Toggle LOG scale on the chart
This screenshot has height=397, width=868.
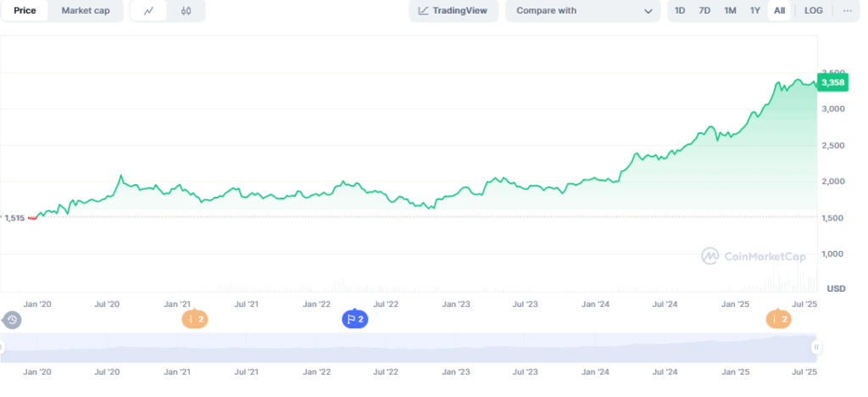[x=813, y=11]
